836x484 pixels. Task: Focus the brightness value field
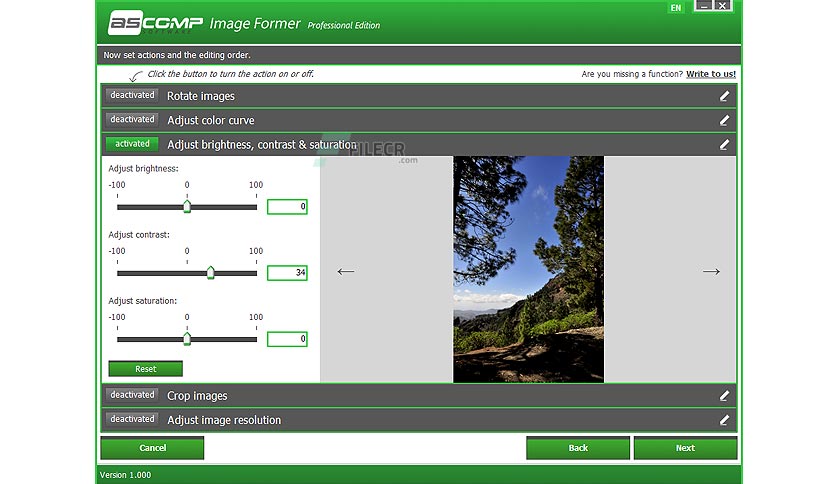point(287,207)
